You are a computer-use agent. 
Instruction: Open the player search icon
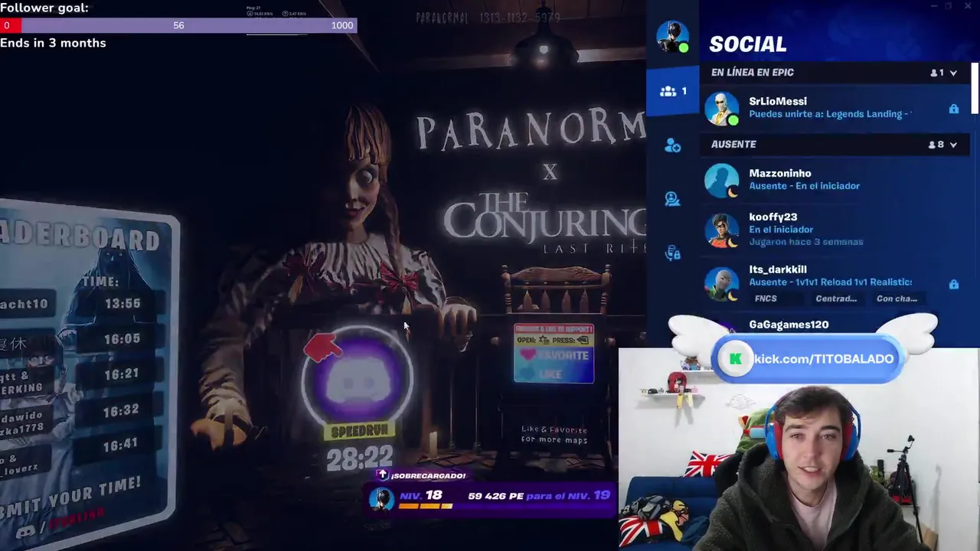pyautogui.click(x=672, y=199)
